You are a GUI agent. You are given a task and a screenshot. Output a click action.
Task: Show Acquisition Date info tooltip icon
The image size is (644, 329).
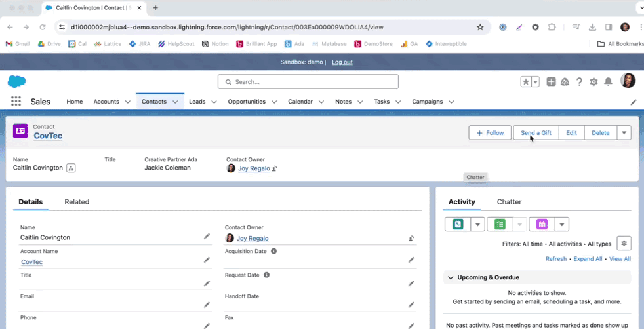coord(273,251)
